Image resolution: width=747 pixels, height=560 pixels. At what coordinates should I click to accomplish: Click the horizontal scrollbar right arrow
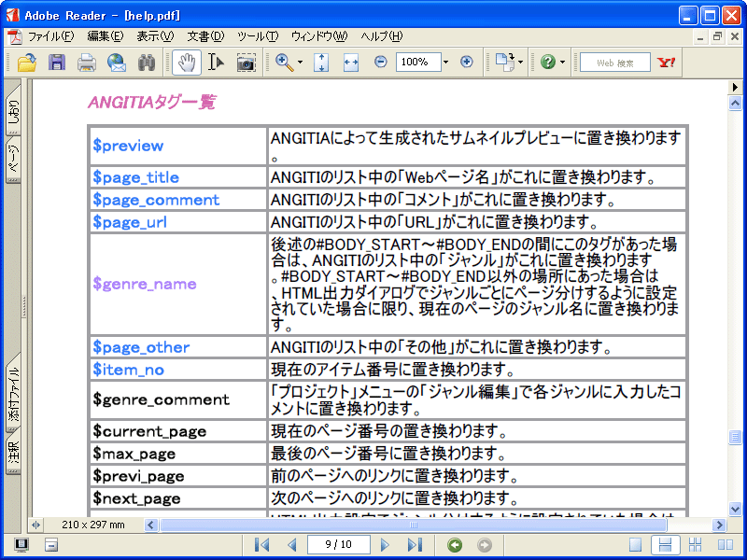pyautogui.click(x=719, y=525)
